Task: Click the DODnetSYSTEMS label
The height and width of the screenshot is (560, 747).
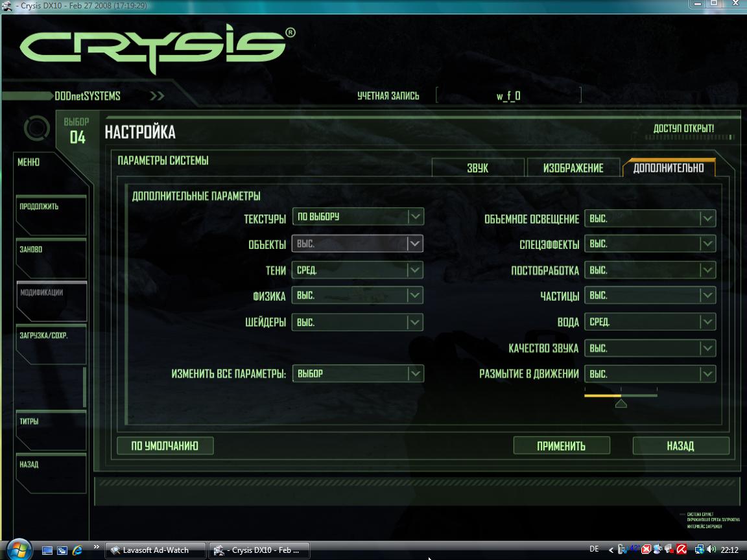Action: click(87, 96)
